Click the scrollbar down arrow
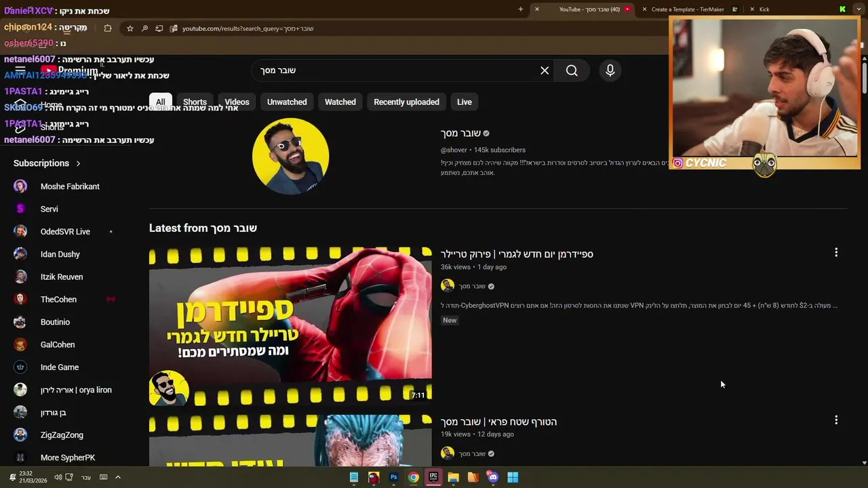 pos(865,463)
